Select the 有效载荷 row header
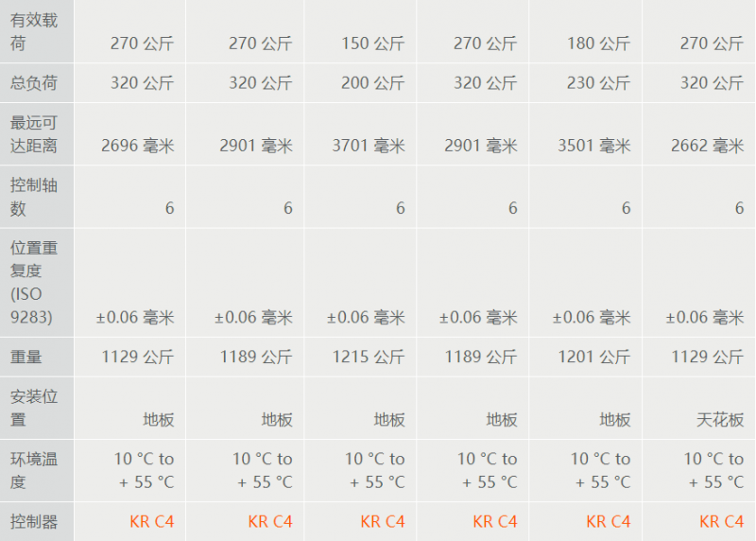The width and height of the screenshot is (756, 541). [37, 31]
